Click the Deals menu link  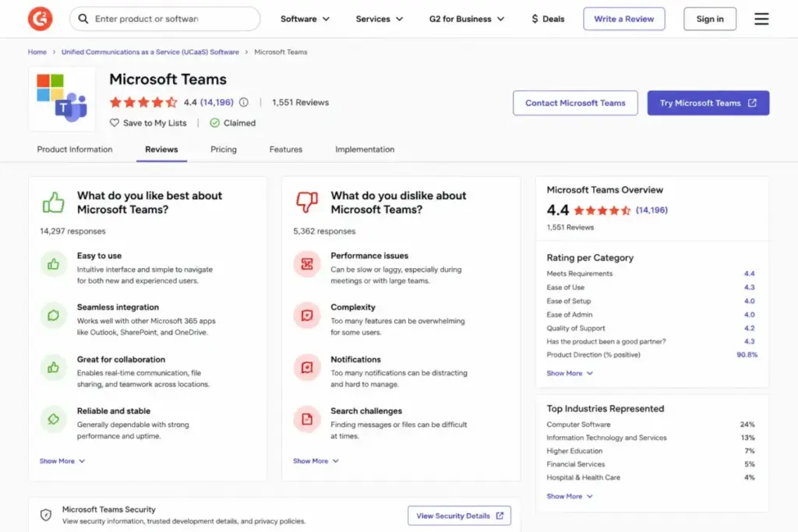click(x=548, y=19)
